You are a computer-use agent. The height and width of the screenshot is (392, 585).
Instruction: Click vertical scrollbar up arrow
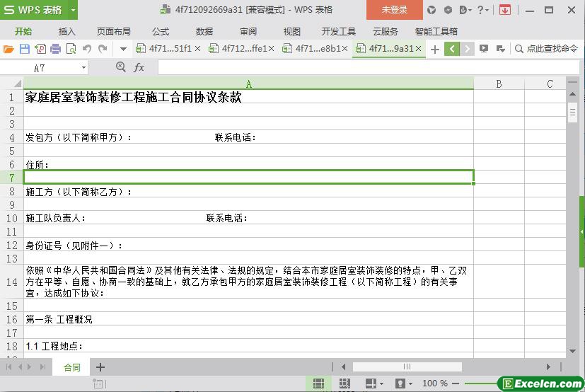tap(572, 94)
